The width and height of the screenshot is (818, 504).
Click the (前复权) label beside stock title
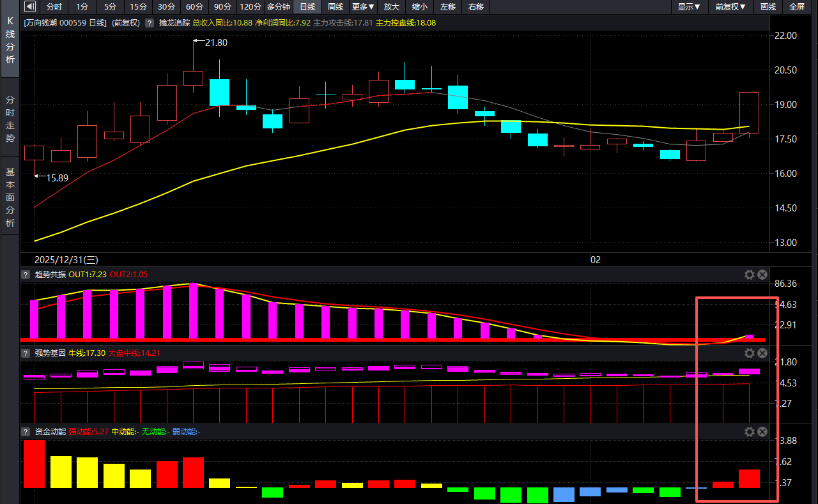pyautogui.click(x=126, y=23)
